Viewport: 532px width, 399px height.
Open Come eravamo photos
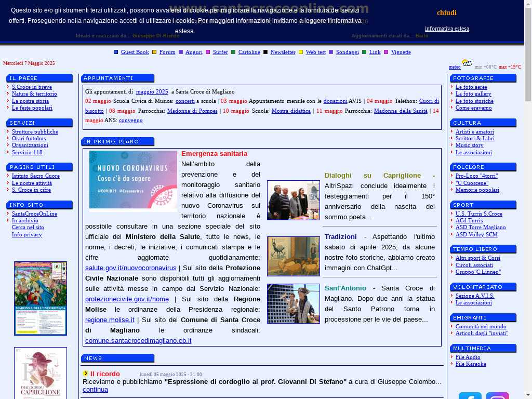[473, 108]
